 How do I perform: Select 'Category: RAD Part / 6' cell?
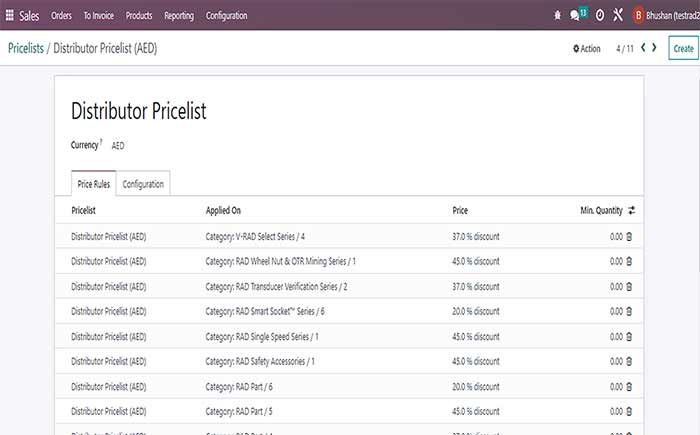[239, 387]
